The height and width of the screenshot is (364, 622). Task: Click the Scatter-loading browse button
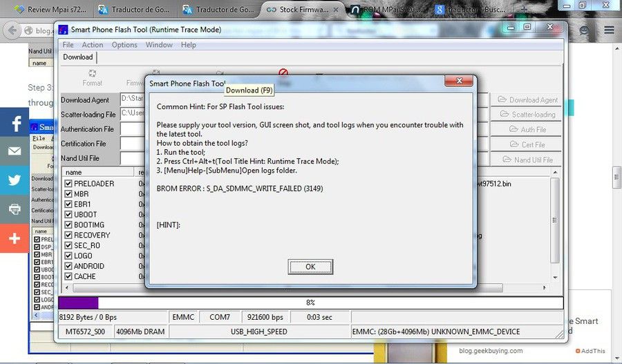pyautogui.click(x=527, y=114)
